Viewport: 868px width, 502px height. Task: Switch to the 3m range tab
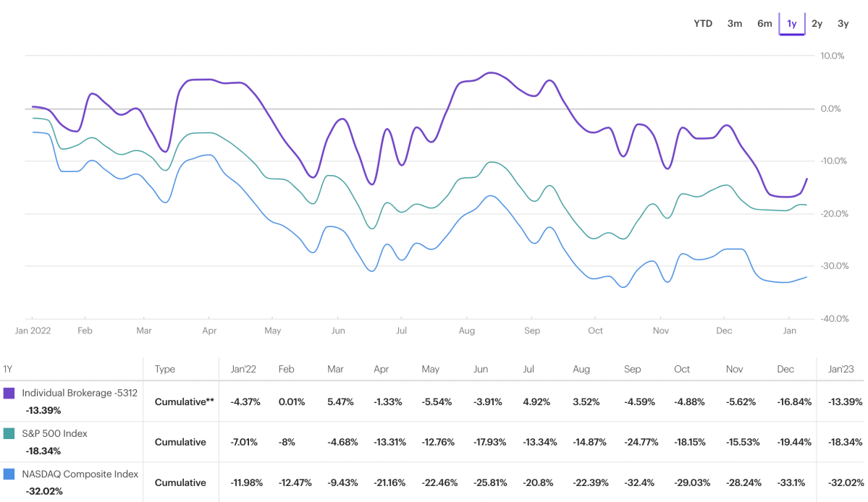(x=735, y=23)
